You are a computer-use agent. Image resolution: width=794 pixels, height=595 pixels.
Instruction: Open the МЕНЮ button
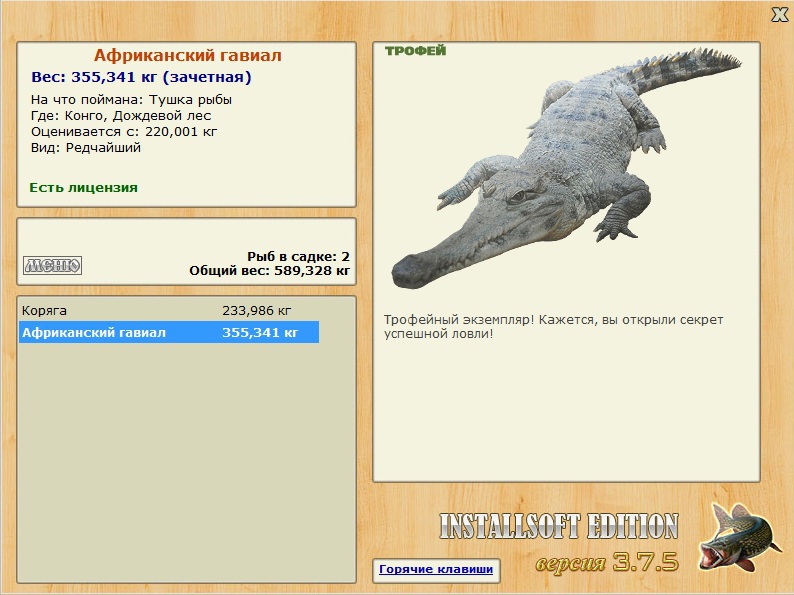(53, 265)
